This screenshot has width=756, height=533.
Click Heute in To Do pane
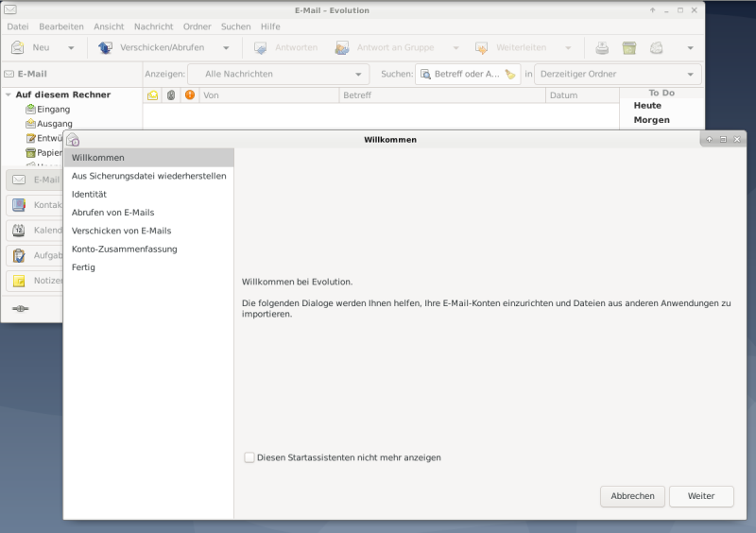pos(647,106)
